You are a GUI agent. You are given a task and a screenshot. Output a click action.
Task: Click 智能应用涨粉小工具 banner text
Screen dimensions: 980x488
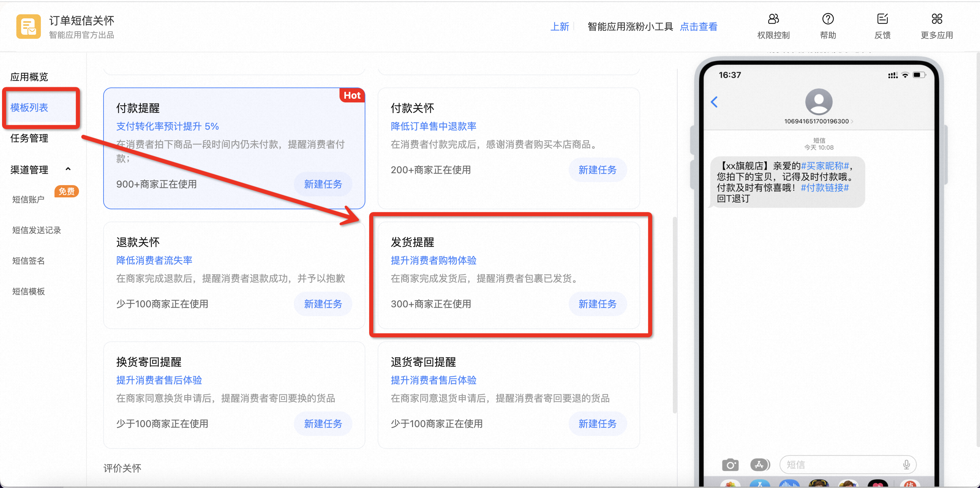(x=630, y=27)
